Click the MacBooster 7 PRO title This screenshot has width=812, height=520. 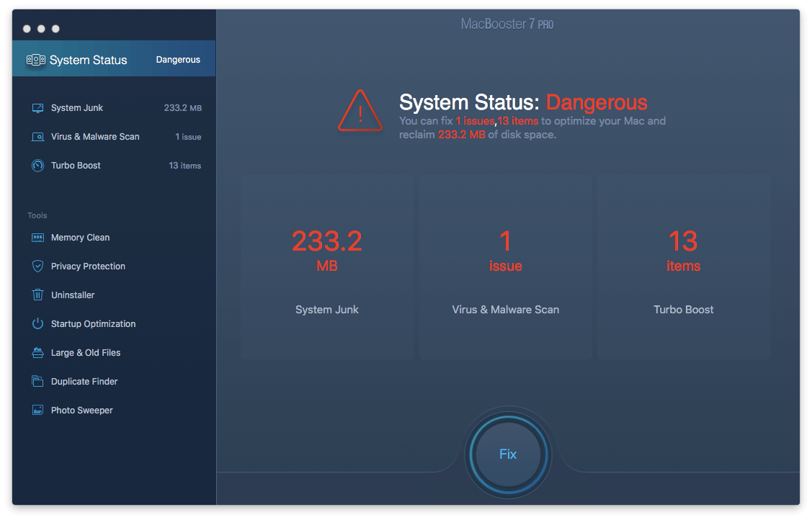pyautogui.click(x=507, y=24)
